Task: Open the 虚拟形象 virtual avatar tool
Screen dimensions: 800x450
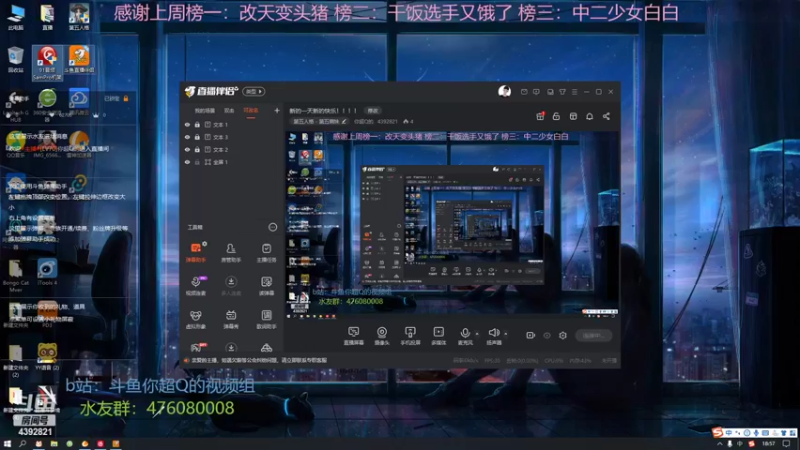Action: (195, 319)
